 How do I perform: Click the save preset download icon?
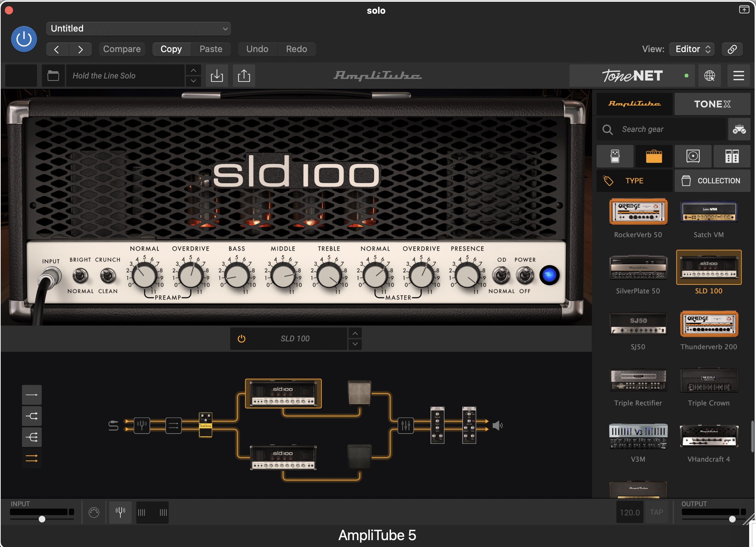click(x=217, y=75)
